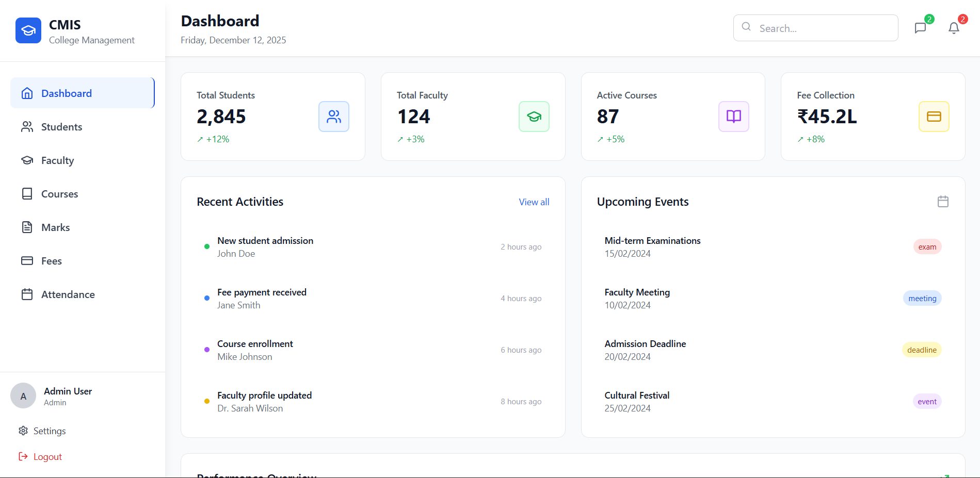This screenshot has width=980, height=478.
Task: Click the exam tag badge
Action: (927, 247)
